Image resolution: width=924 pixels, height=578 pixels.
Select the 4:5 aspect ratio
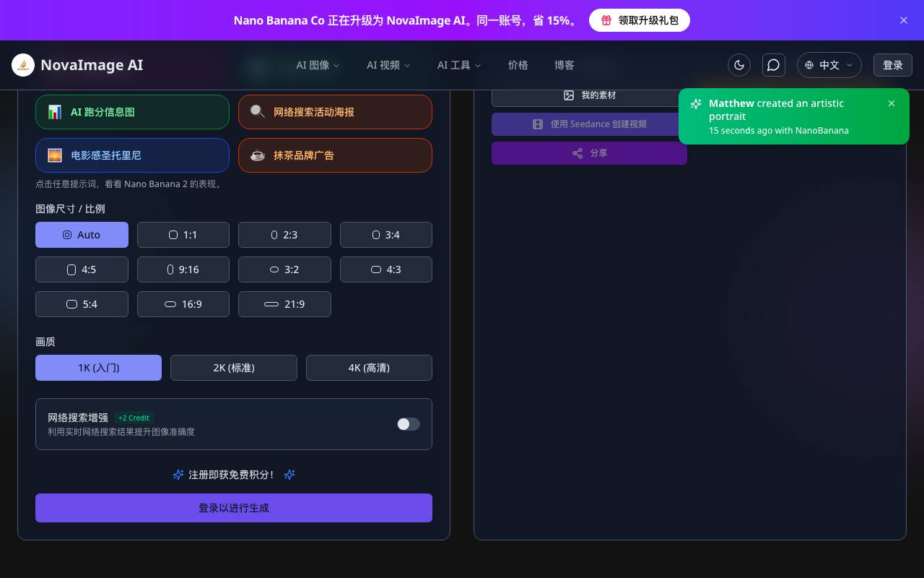pos(82,269)
